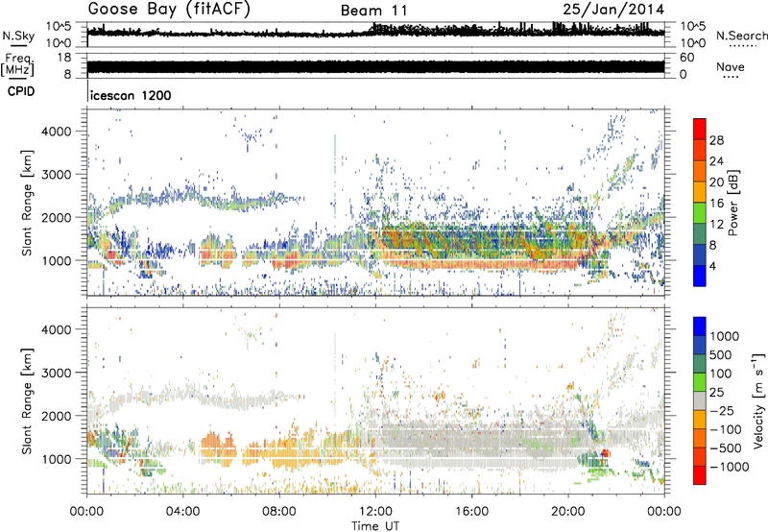Screen dimensions: 768x532
Task: Click the date "25/Jan/2014"
Action: tap(613, 10)
